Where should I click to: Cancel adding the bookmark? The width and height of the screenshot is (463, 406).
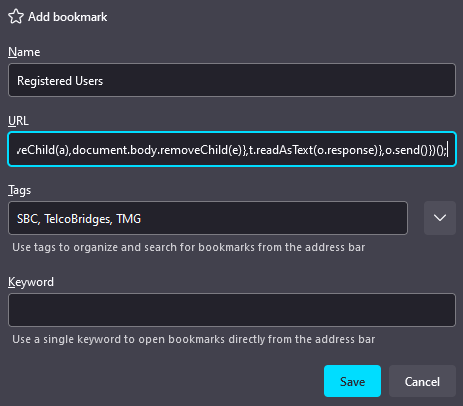(x=422, y=381)
